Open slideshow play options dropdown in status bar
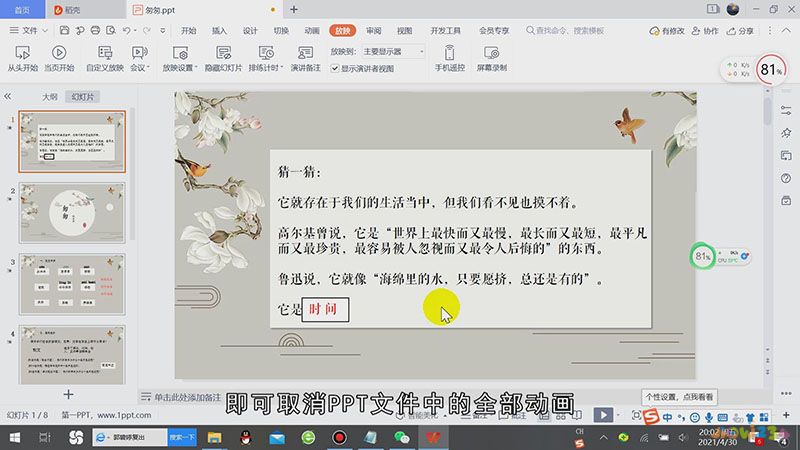This screenshot has height=450, width=800. tap(618, 415)
